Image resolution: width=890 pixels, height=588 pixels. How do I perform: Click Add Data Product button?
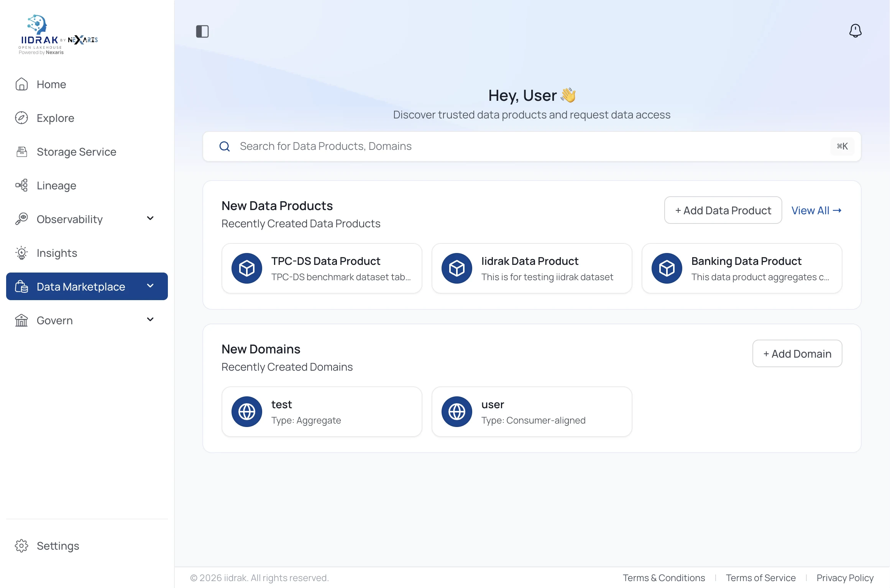click(723, 210)
